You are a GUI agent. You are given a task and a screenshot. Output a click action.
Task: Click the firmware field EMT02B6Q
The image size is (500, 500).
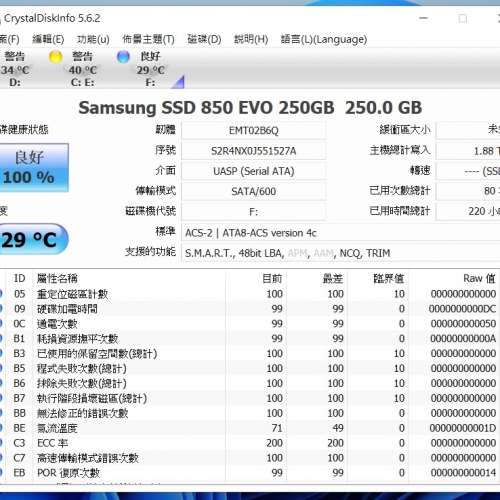pyautogui.click(x=254, y=130)
